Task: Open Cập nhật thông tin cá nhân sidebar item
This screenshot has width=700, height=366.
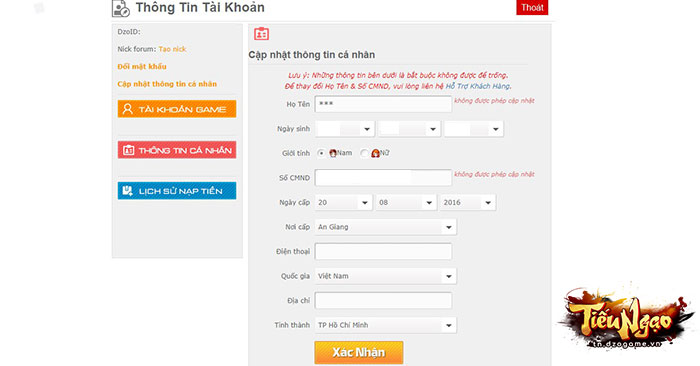Action: point(167,84)
